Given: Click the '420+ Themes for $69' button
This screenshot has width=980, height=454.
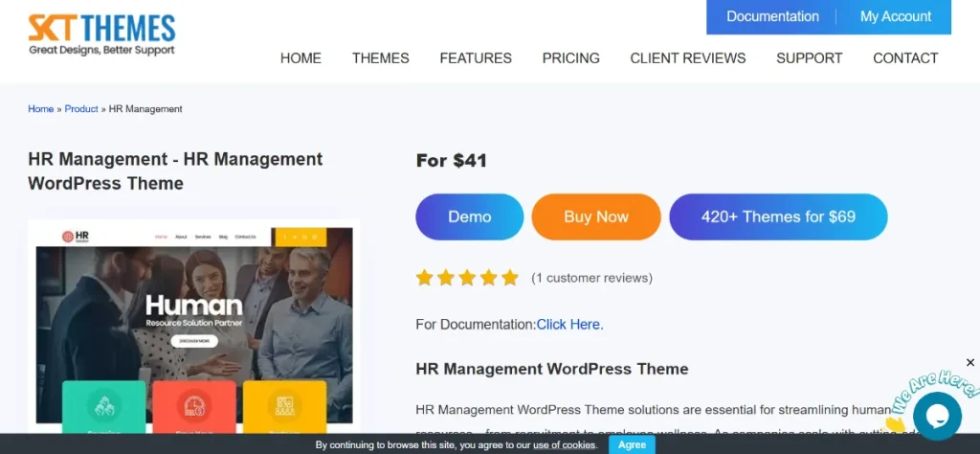Looking at the screenshot, I should 778,217.
